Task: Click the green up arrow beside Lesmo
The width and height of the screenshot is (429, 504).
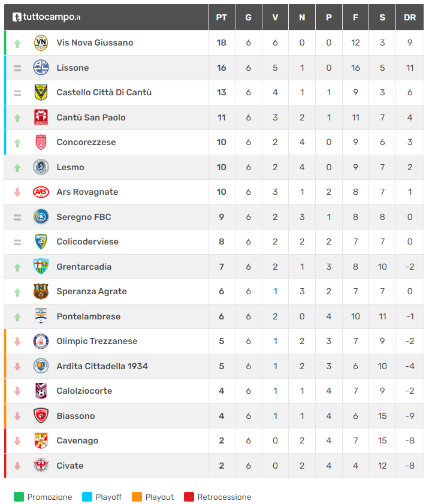Action: (x=17, y=168)
